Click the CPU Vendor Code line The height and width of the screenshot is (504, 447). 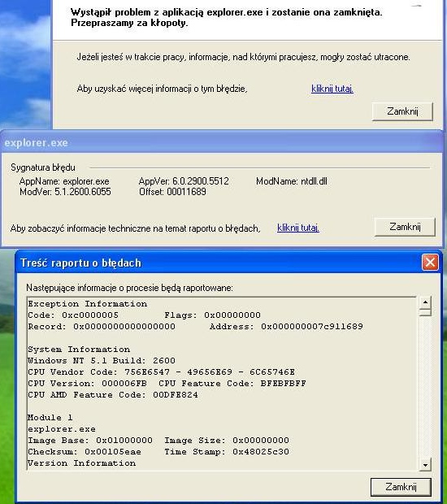[x=161, y=371]
